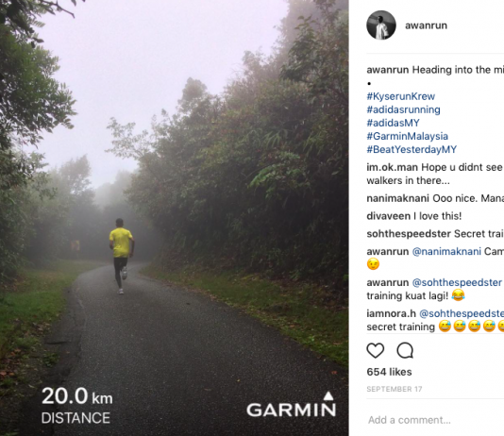Open the September 17 post timestamp

click(395, 389)
